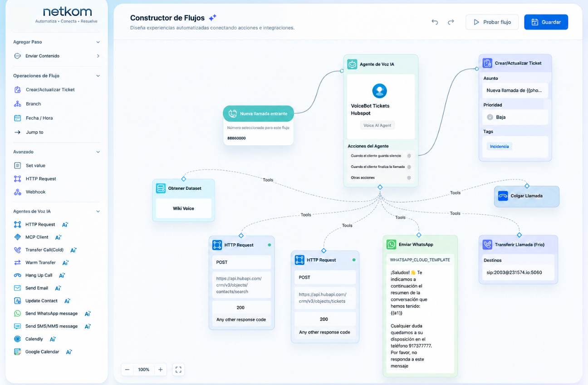The image size is (588, 385).
Task: Select Warm Transfer in the sidebar
Action: pos(41,262)
